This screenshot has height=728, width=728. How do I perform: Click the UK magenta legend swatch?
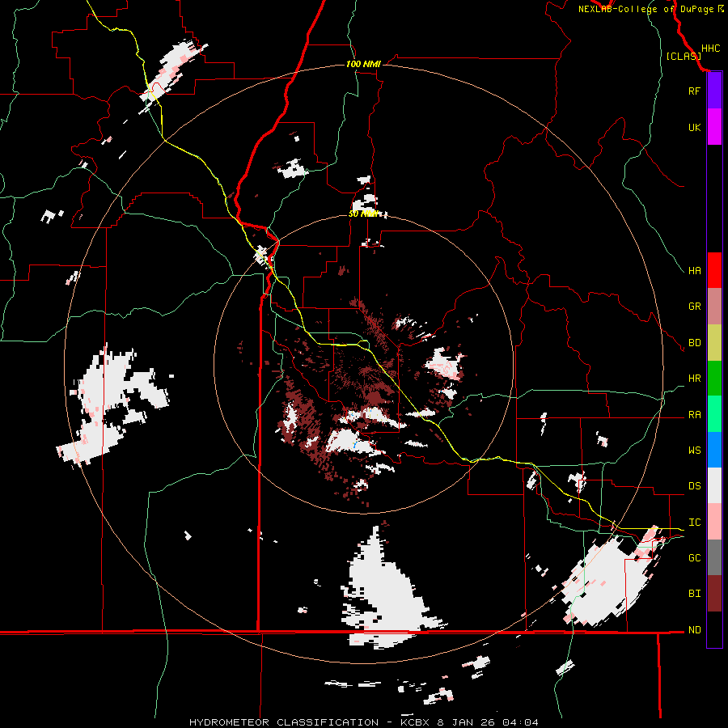click(714, 127)
